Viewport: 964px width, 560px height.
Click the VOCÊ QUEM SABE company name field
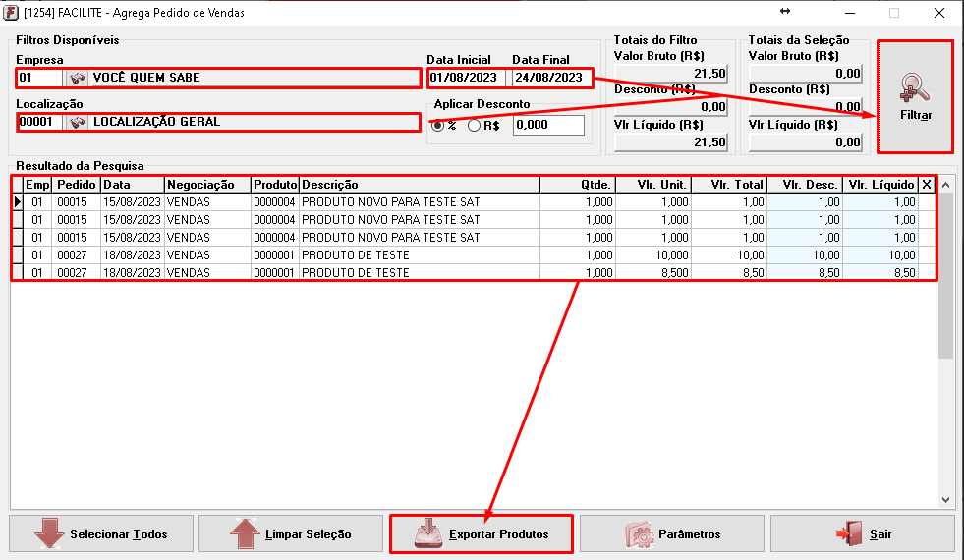tap(255, 78)
